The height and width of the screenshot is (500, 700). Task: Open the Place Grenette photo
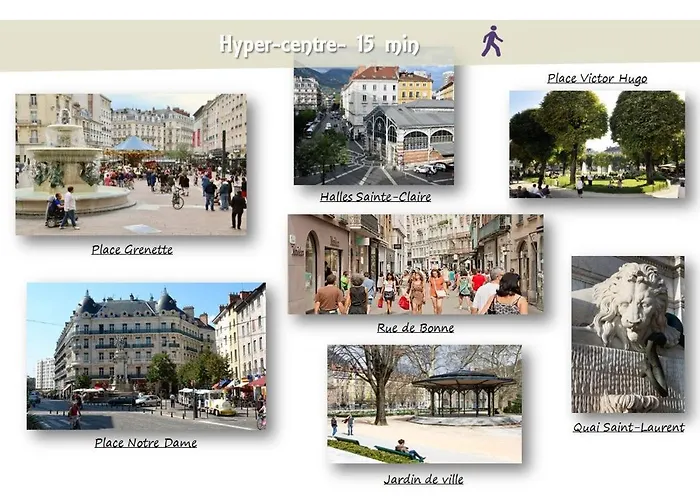(130, 164)
